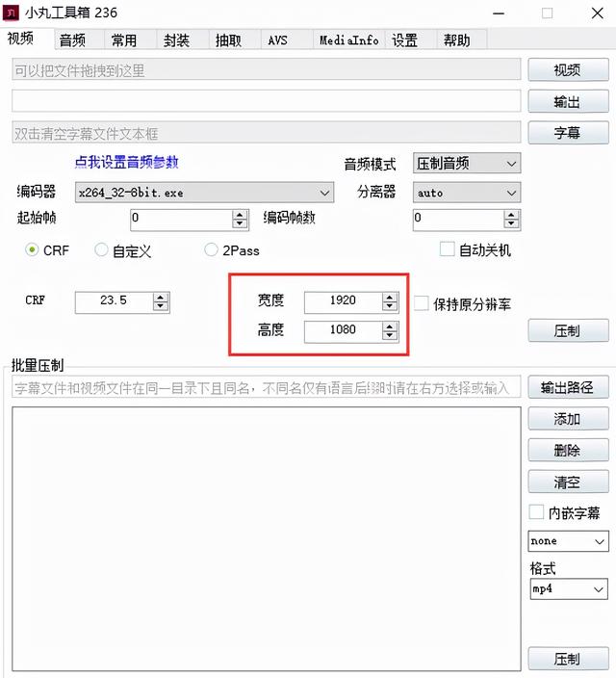Click the 宽度 field showing 1920

point(344,301)
